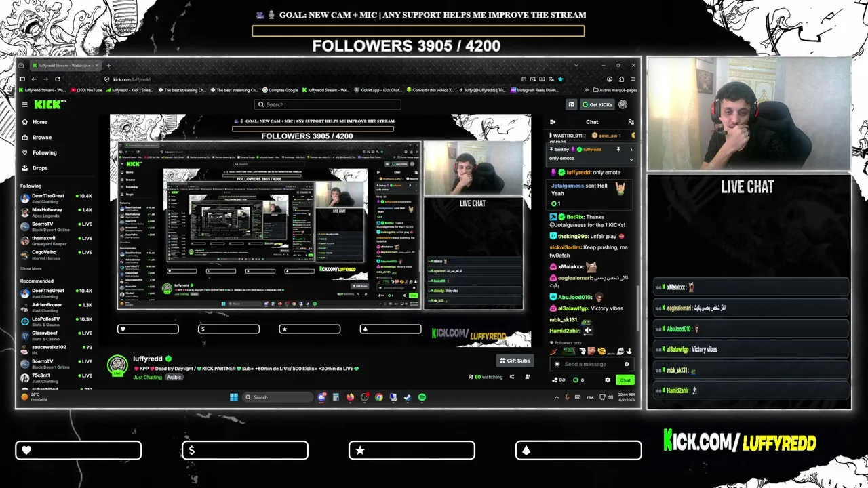Click the green Chat send button
This screenshot has width=868, height=488.
click(625, 380)
